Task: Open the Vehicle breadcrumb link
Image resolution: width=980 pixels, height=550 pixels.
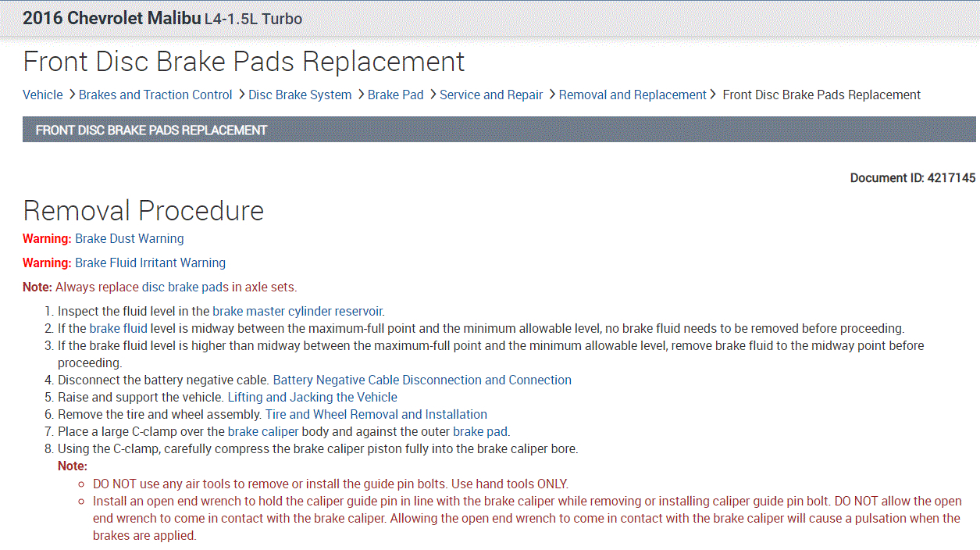Action: click(43, 95)
